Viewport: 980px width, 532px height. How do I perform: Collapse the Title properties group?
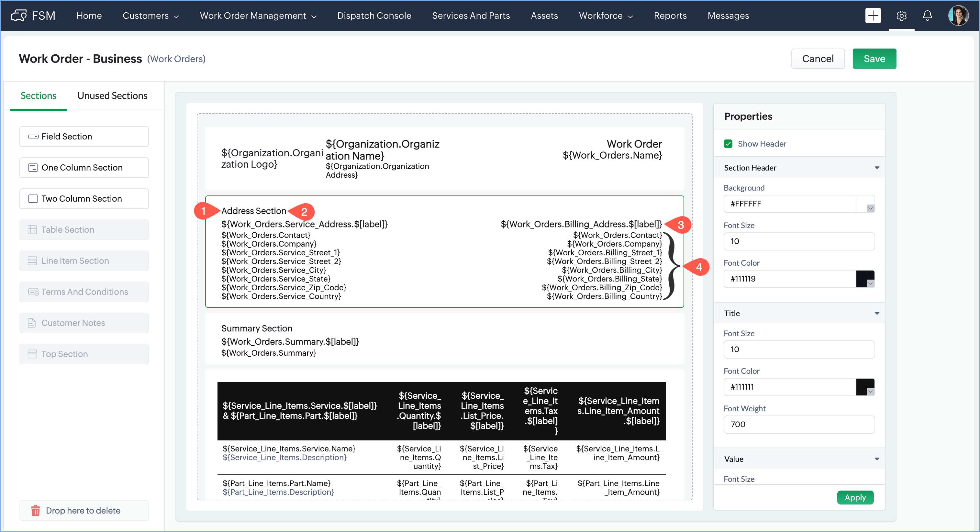click(876, 313)
